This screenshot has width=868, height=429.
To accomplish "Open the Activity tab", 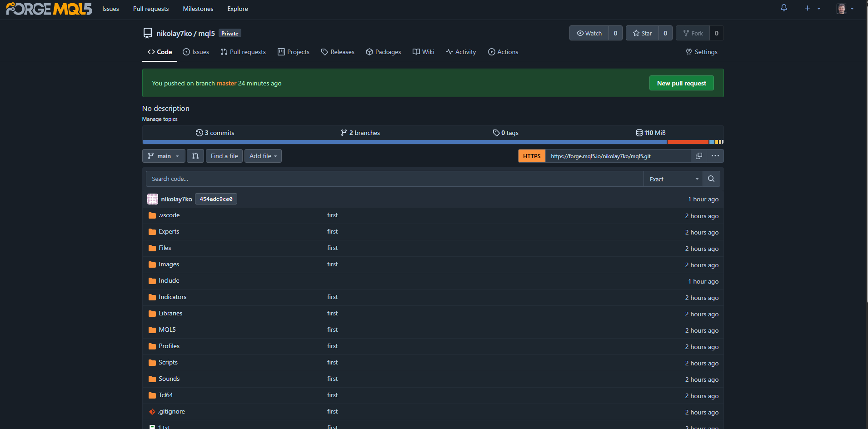I will [x=461, y=52].
